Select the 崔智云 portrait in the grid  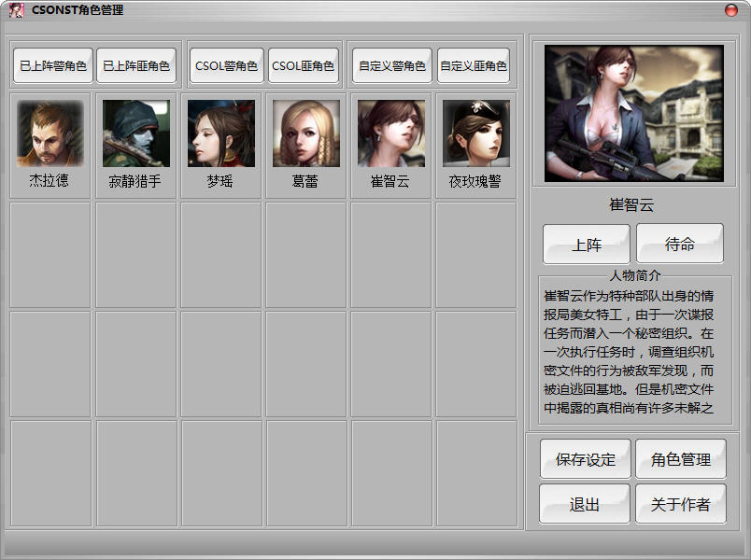[x=391, y=133]
